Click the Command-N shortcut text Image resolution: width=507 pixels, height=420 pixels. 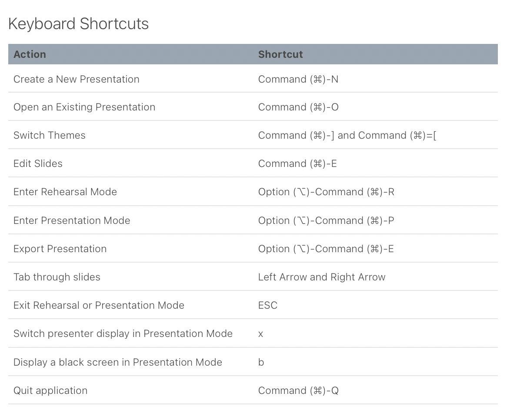click(x=298, y=79)
